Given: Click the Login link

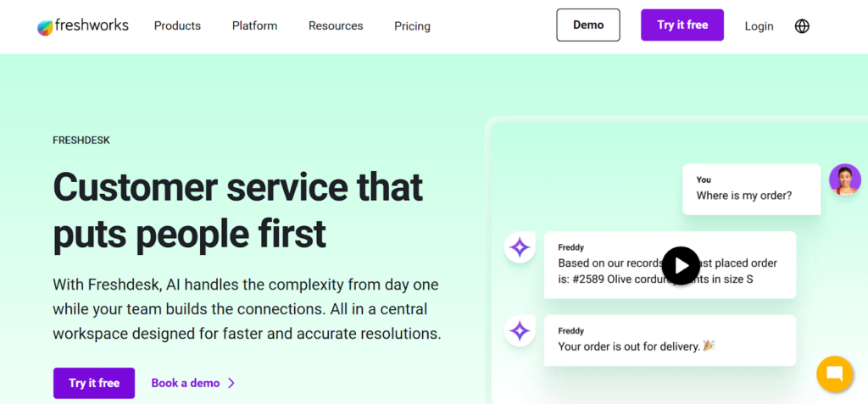Looking at the screenshot, I should point(759,26).
